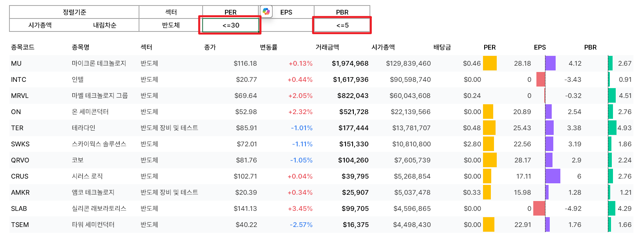
Task: Select the MU ticker code cell
Action: [x=16, y=63]
